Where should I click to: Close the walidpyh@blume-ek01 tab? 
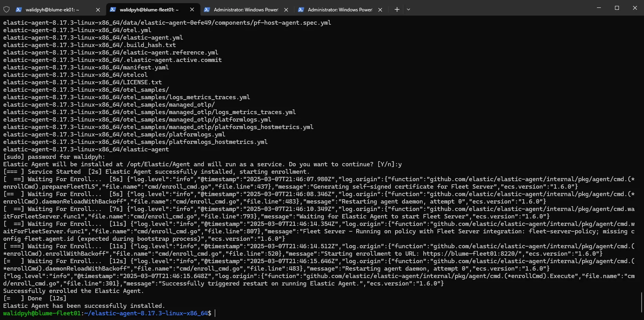tap(98, 10)
